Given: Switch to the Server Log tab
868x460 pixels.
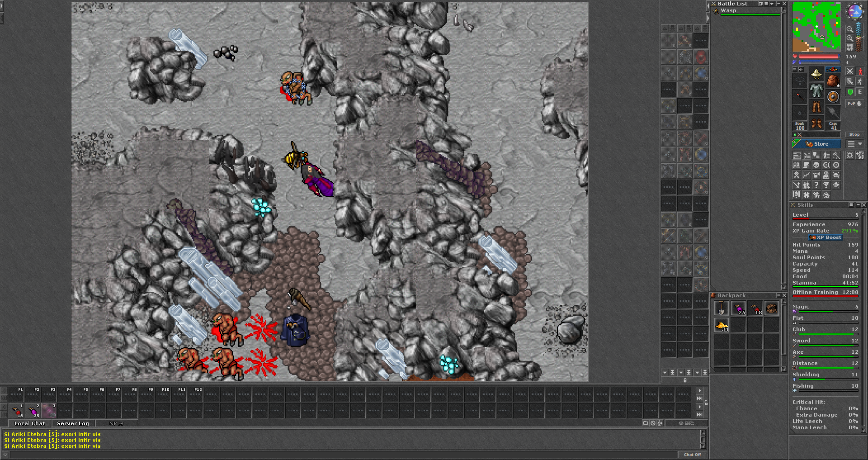Looking at the screenshot, I should pyautogui.click(x=72, y=423).
